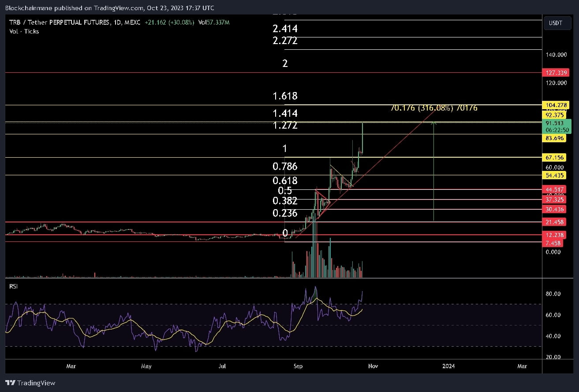Click the Vol57.337M volume readout
Screen dimensions: 579x392
(214, 22)
